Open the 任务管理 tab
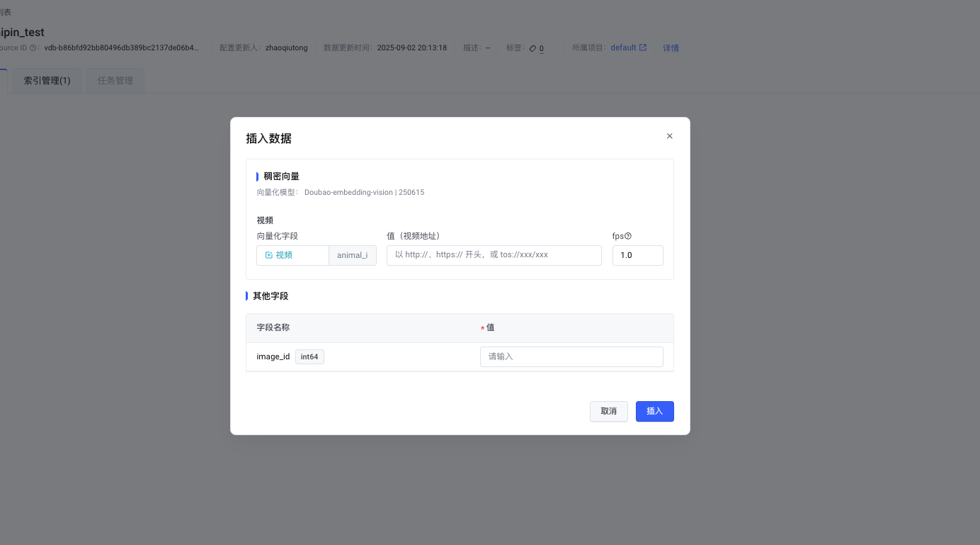 click(115, 81)
